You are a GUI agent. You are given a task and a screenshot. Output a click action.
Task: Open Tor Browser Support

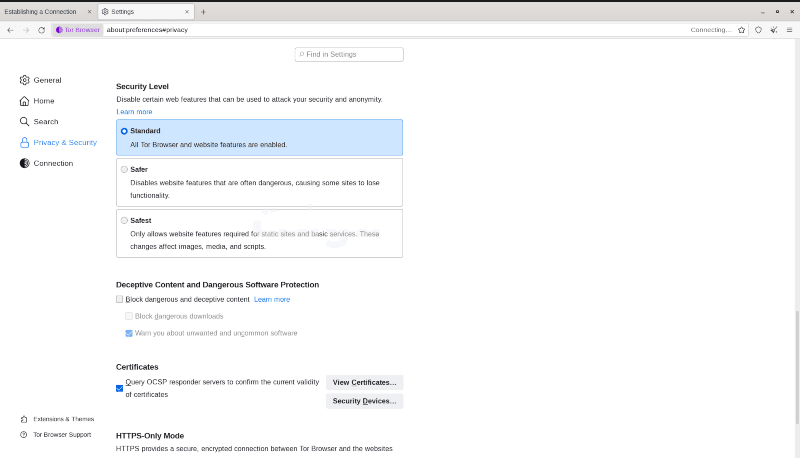56,435
